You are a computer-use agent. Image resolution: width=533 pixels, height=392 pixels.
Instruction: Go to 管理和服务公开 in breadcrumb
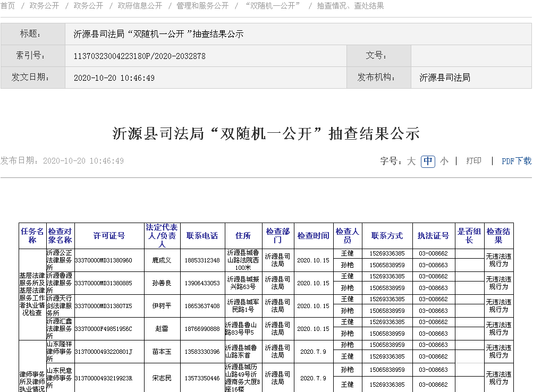click(202, 6)
